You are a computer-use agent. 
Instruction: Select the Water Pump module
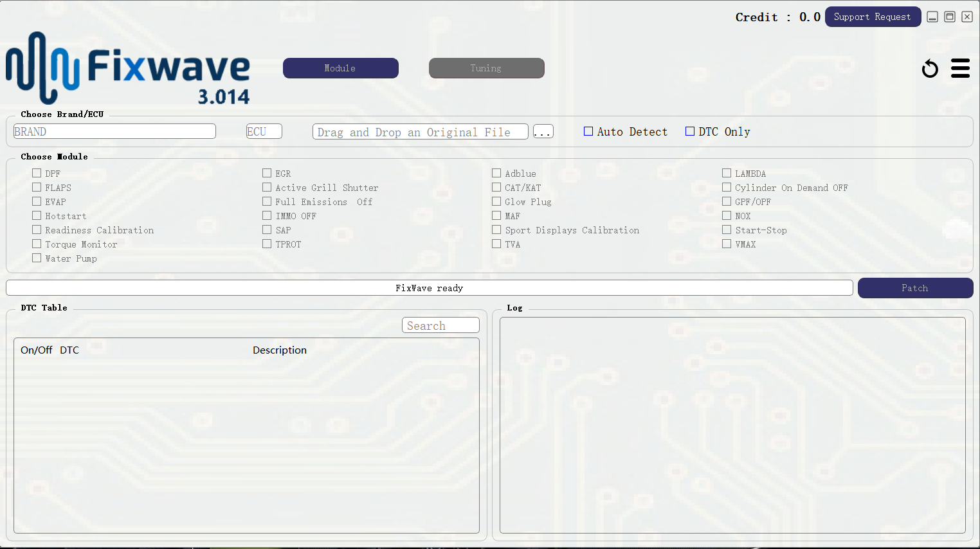point(37,258)
